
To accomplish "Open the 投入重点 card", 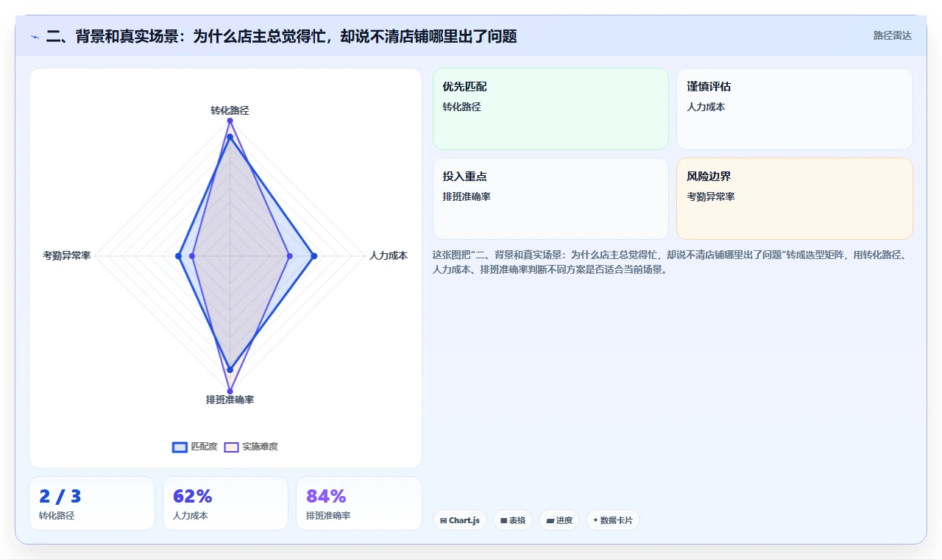I will click(x=550, y=199).
